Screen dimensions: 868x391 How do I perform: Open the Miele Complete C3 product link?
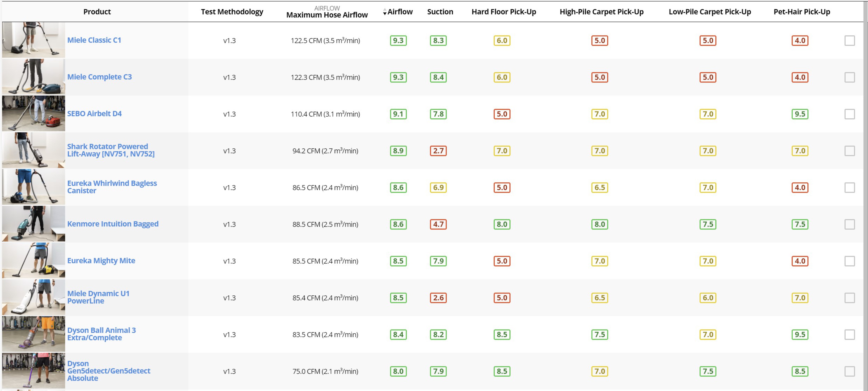(99, 77)
